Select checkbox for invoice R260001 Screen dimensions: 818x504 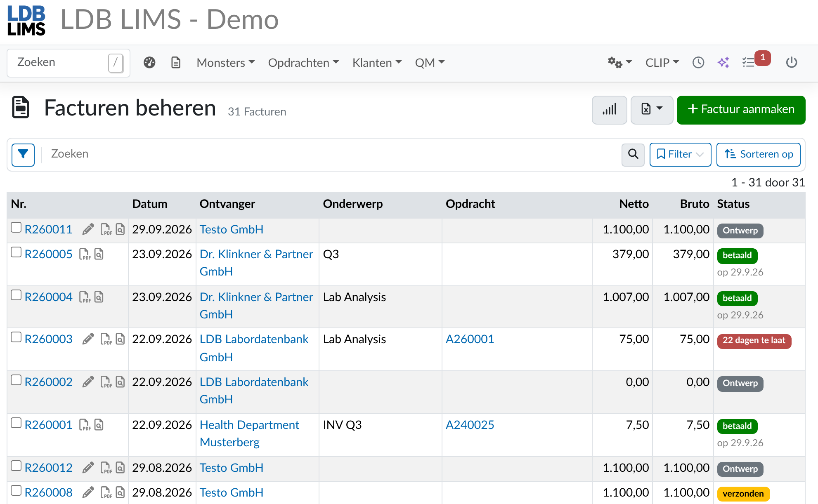coord(16,423)
